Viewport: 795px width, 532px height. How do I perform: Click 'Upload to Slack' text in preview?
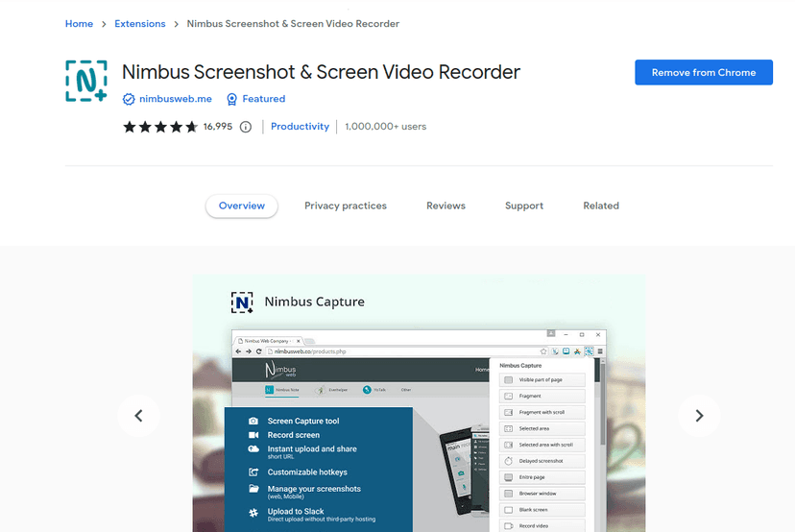(296, 512)
